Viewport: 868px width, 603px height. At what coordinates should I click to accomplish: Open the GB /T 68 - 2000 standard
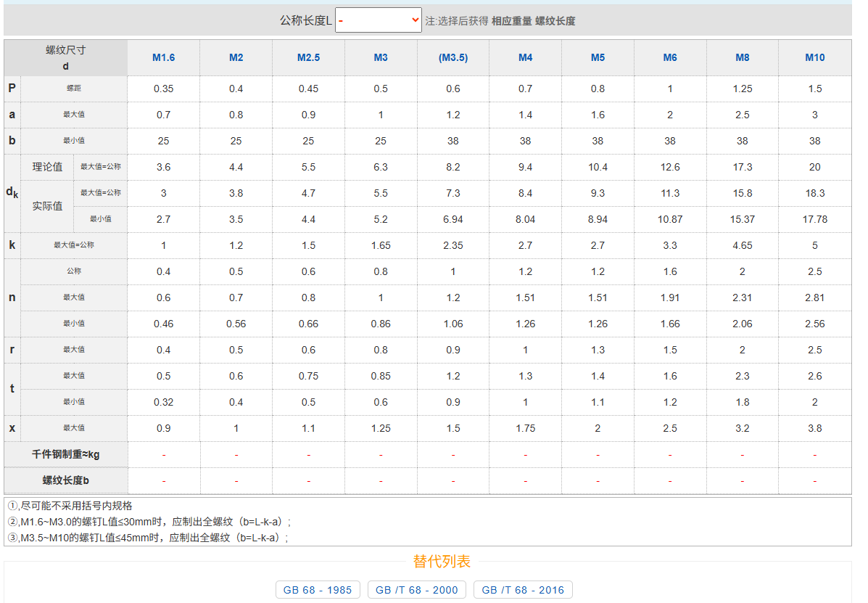(x=417, y=590)
